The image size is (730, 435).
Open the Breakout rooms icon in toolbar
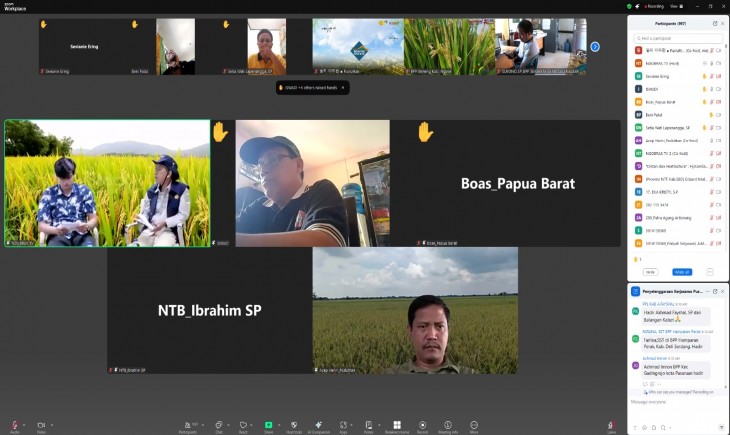point(397,425)
